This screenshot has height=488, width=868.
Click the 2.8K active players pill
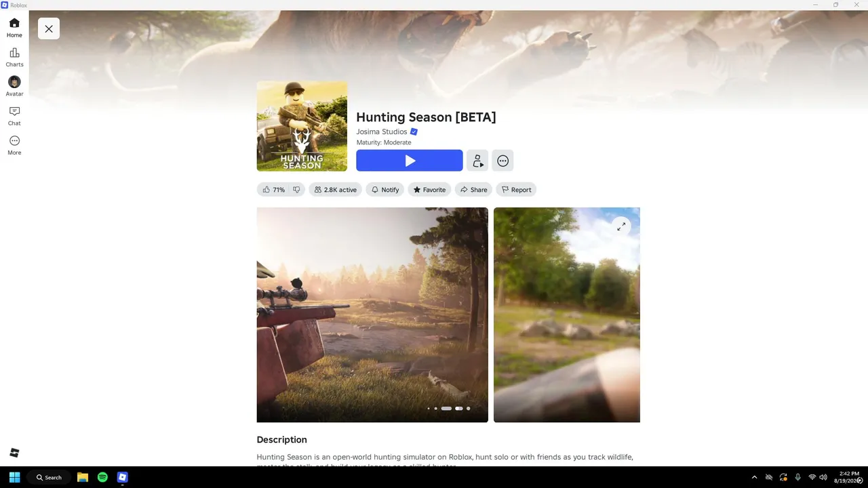[336, 190]
